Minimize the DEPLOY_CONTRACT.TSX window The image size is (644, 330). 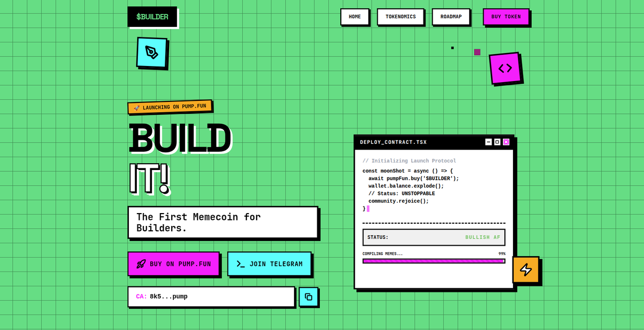click(488, 142)
